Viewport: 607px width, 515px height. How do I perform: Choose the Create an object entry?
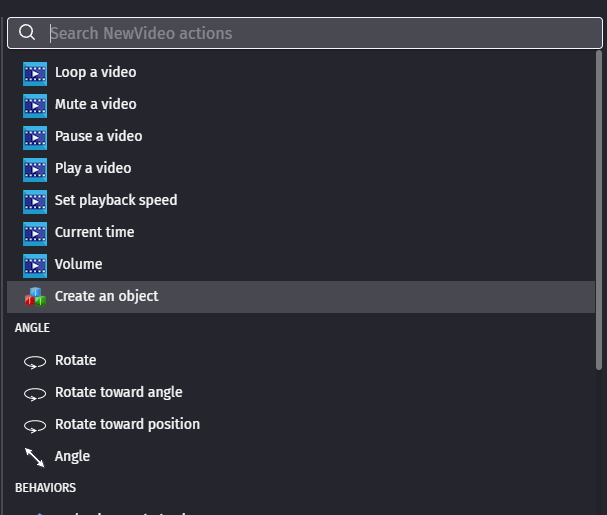tap(106, 296)
